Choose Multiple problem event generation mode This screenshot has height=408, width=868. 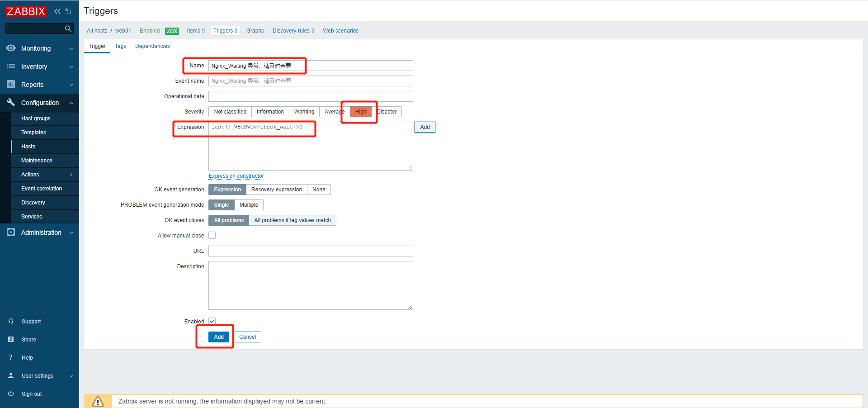tap(249, 205)
